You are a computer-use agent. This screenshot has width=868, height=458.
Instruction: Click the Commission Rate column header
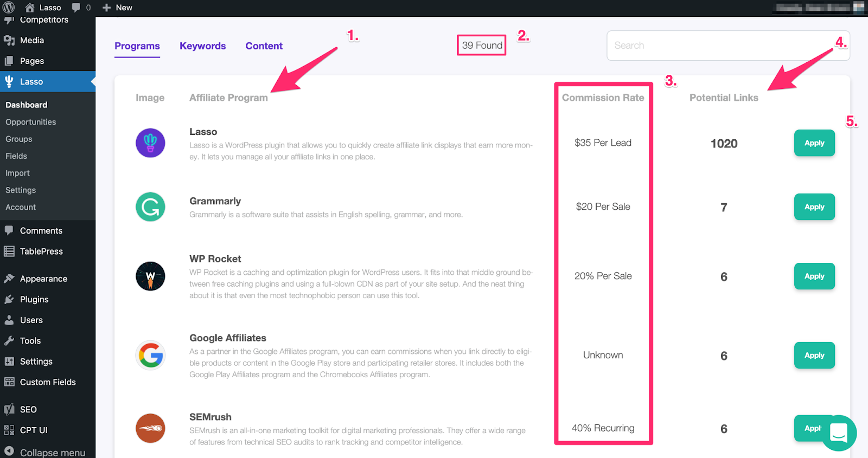(x=603, y=98)
